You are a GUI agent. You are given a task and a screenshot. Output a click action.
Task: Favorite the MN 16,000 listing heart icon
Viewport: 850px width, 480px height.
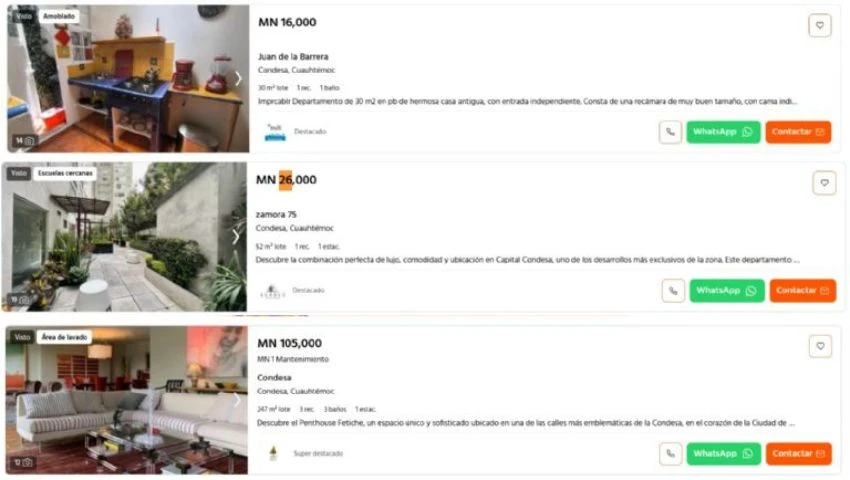click(x=820, y=25)
